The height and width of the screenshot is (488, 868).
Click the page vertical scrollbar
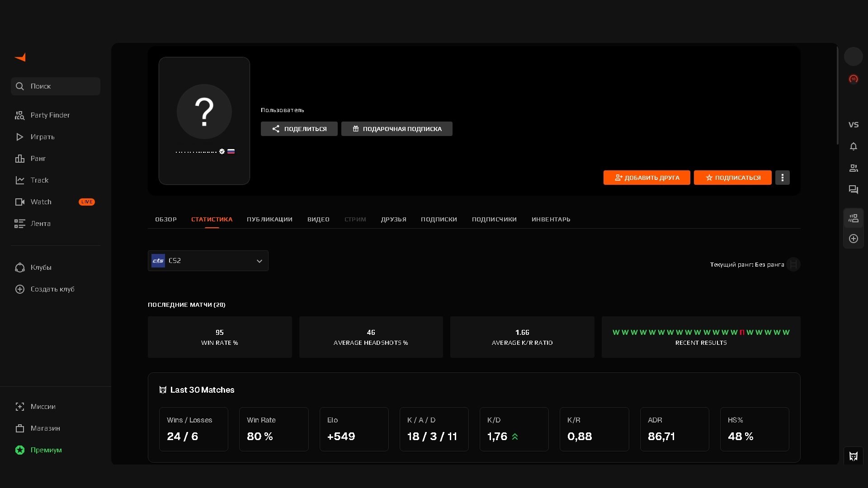coord(837,95)
